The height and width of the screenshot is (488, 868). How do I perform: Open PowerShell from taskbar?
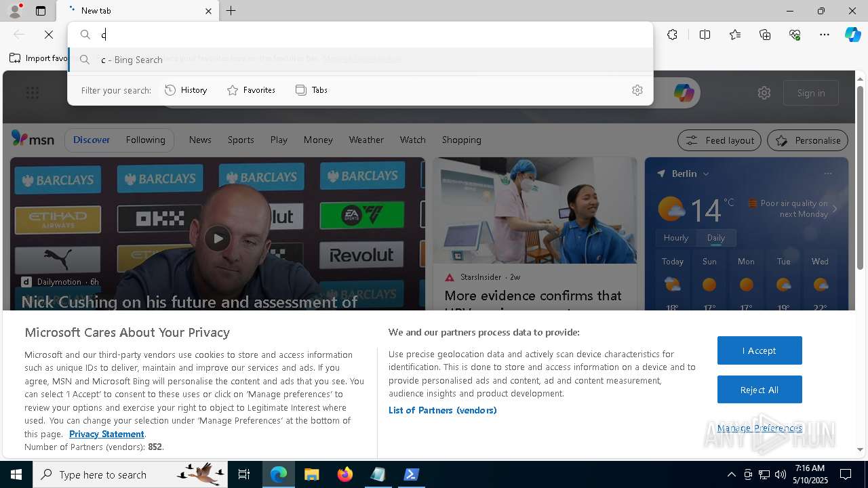(x=411, y=474)
